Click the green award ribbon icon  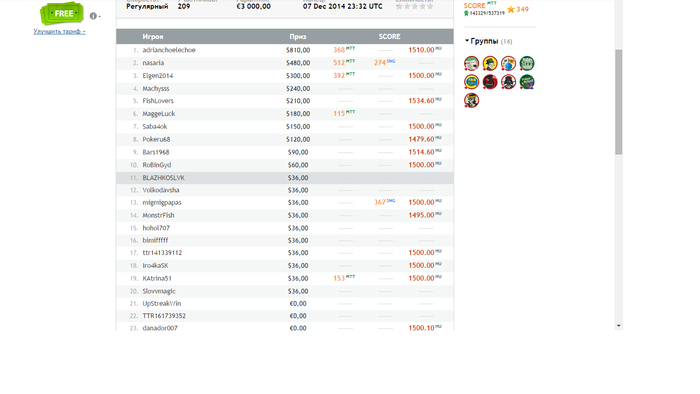(x=466, y=13)
